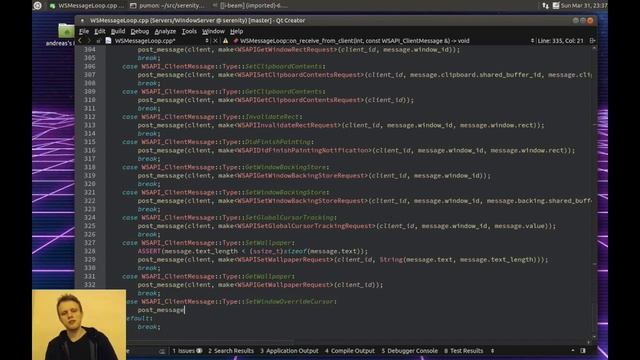Image resolution: width=640 pixels, height=360 pixels.
Task: Close the WSMessageLoop.cpp document with X
Action: tap(216, 41)
